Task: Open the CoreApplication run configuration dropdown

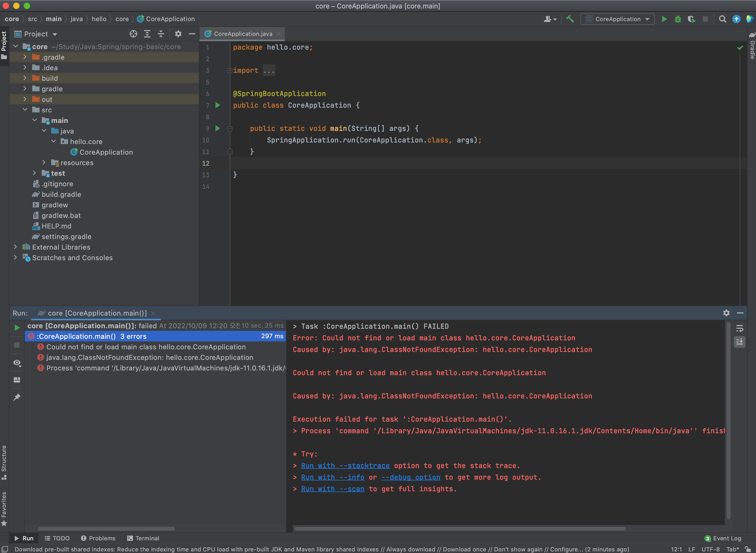Action: [617, 19]
